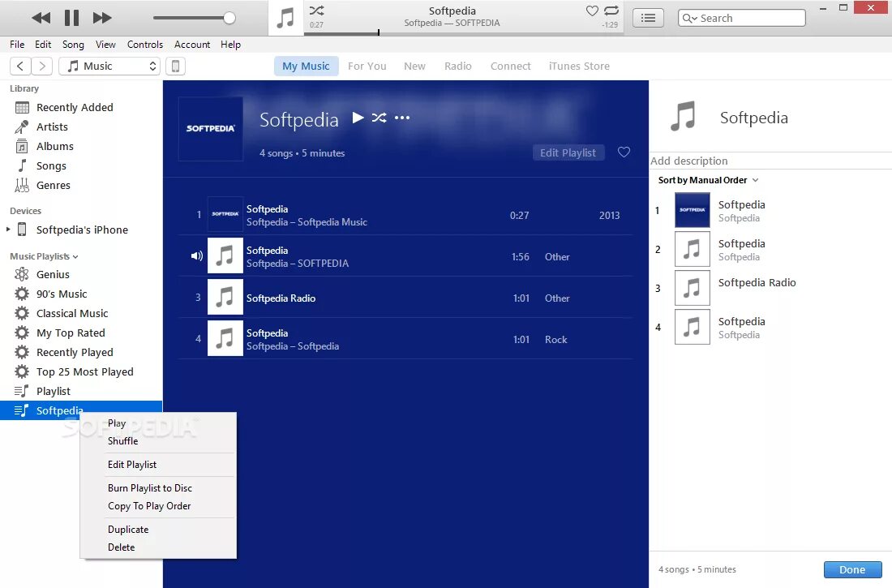Click Done in the edit panel
The width and height of the screenshot is (892, 588).
point(853,569)
